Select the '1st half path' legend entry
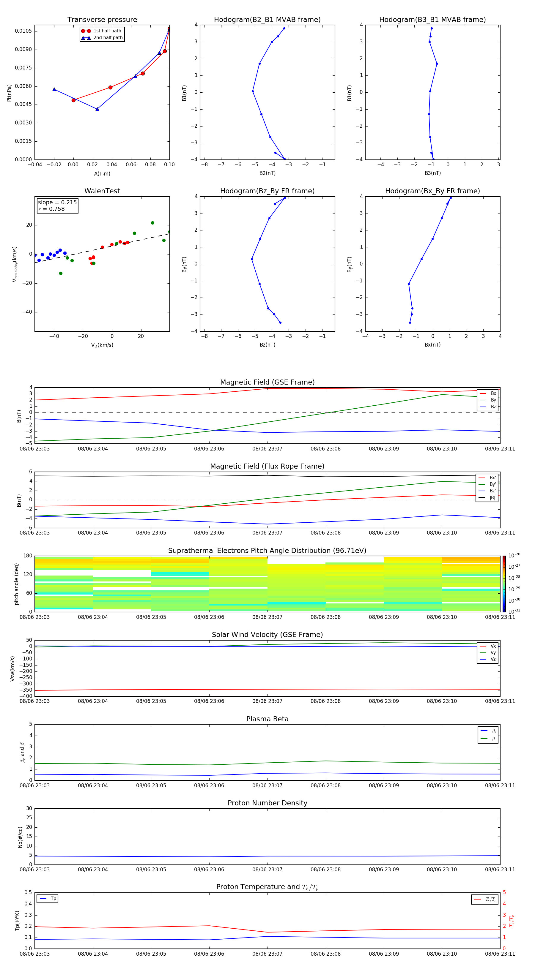This screenshot has height=980, width=535. click(x=102, y=31)
